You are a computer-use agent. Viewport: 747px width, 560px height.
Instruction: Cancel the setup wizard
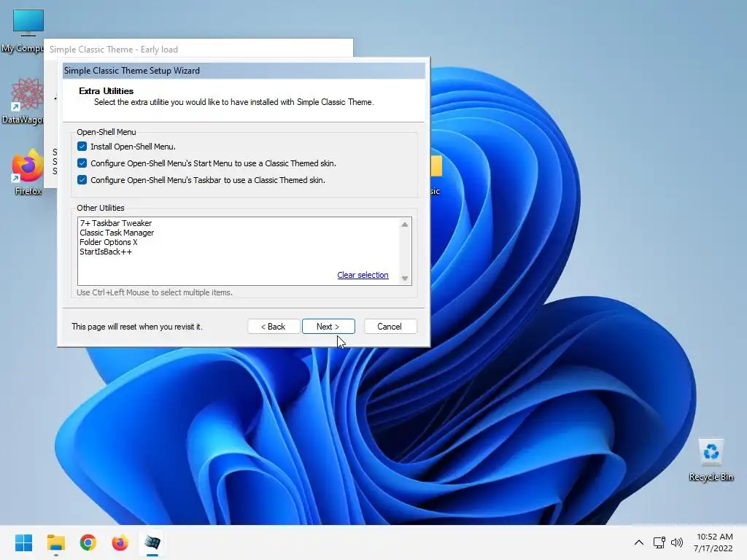click(390, 326)
